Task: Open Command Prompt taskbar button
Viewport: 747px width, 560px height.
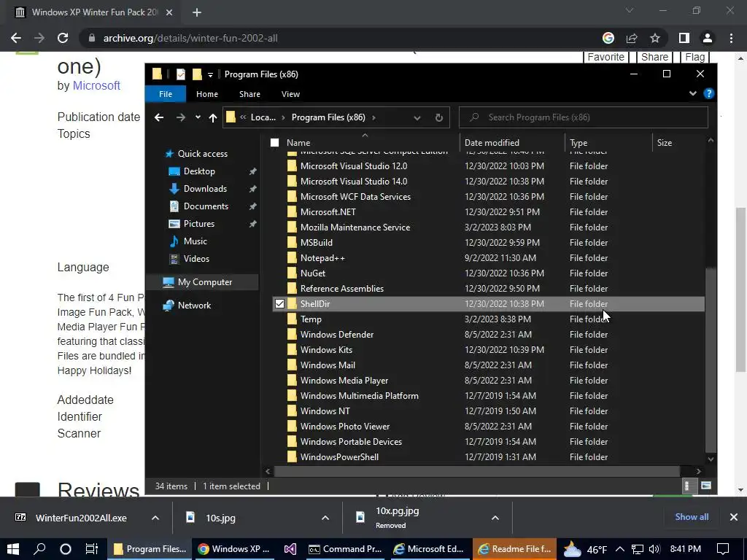Action: point(345,549)
